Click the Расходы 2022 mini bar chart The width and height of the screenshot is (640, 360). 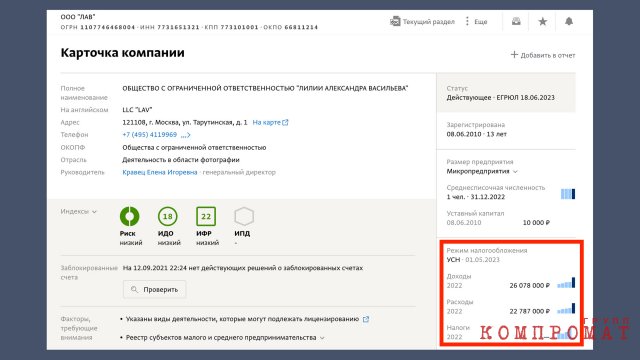tap(566, 308)
